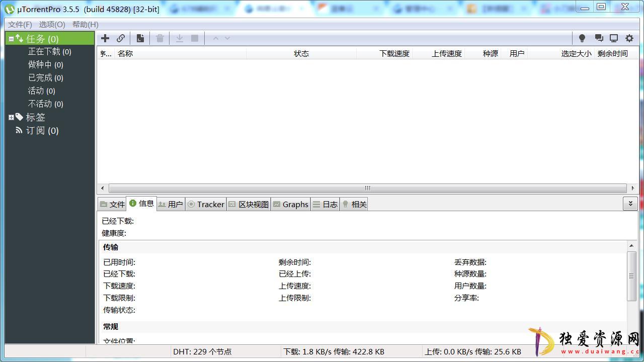Sort by 下载速度 column header
The image size is (644, 362).
coord(384,53)
